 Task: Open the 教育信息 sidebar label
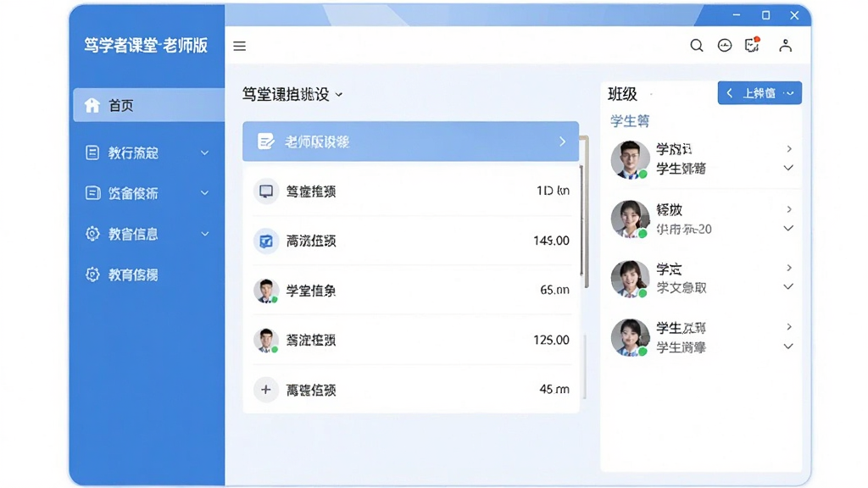tap(133, 234)
